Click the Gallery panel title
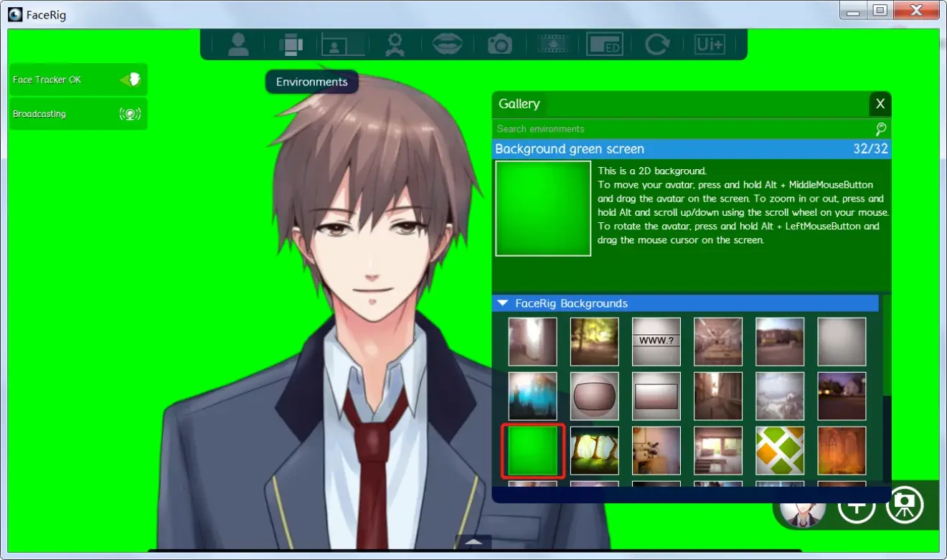 point(519,104)
